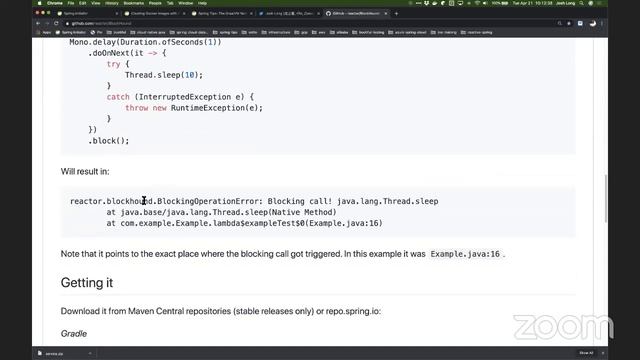Click the blue extension icon in toolbar
The width and height of the screenshot is (640, 360).
(x=580, y=23)
